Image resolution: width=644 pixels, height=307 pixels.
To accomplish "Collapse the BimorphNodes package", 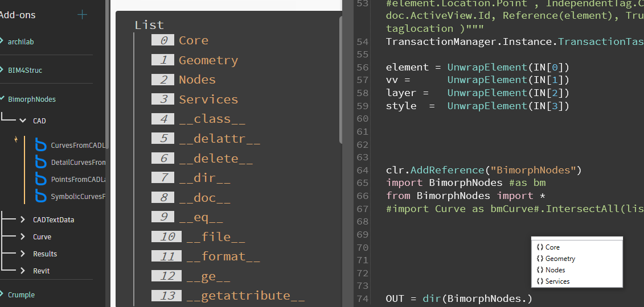I will coord(2,99).
